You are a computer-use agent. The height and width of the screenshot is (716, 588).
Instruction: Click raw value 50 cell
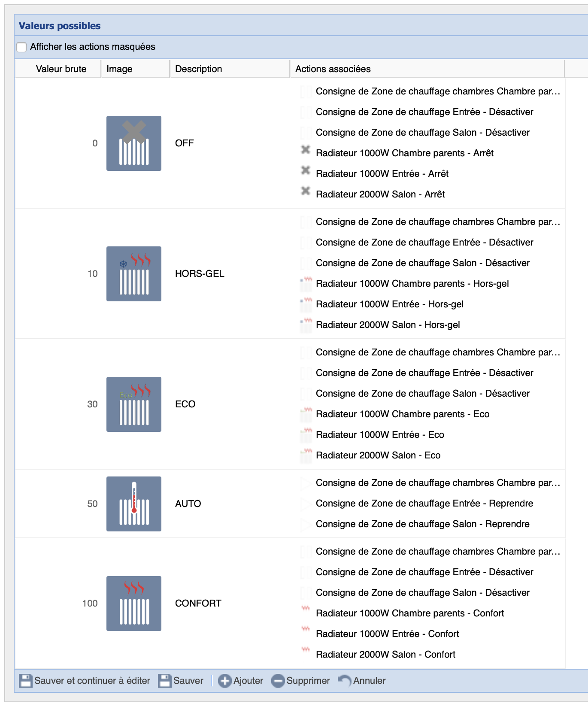point(59,504)
